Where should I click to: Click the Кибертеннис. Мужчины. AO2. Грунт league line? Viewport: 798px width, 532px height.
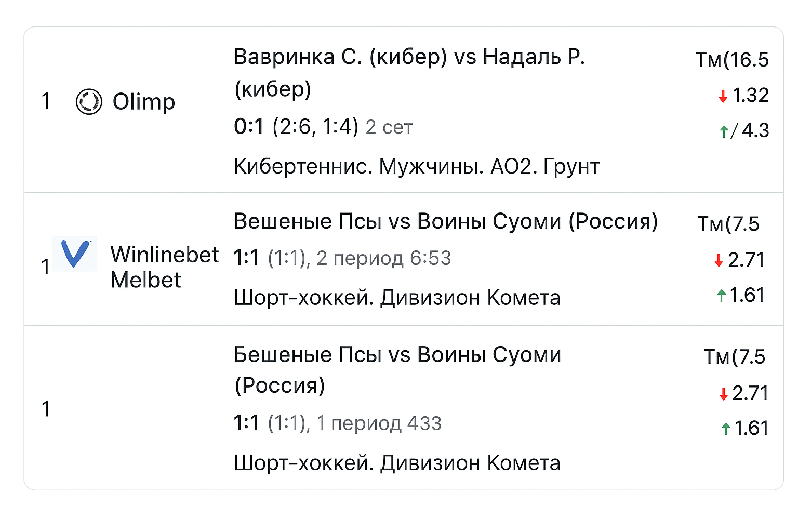click(x=417, y=167)
